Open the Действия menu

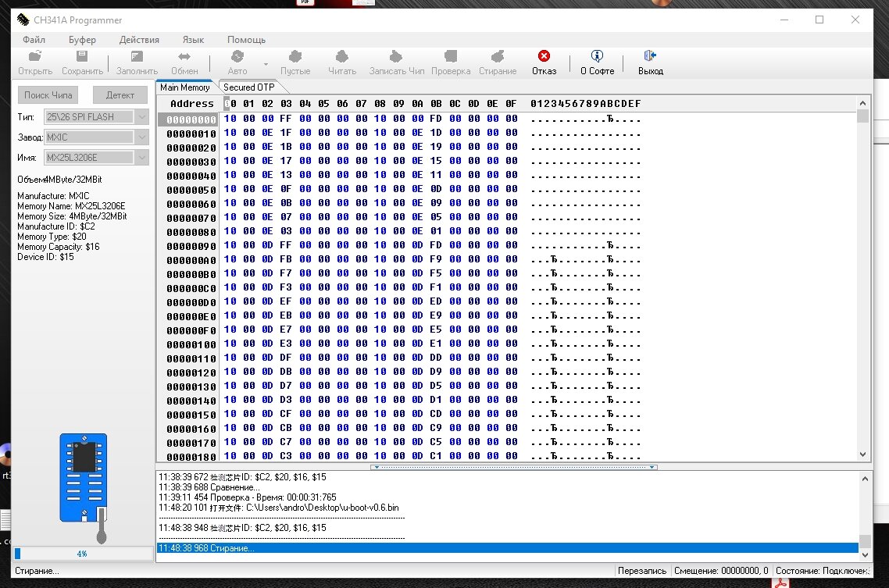click(139, 39)
